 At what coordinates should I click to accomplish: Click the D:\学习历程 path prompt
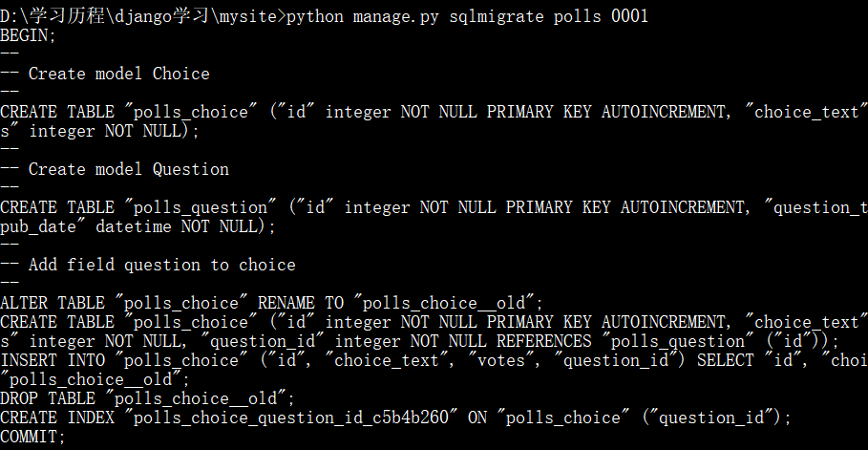[143, 16]
